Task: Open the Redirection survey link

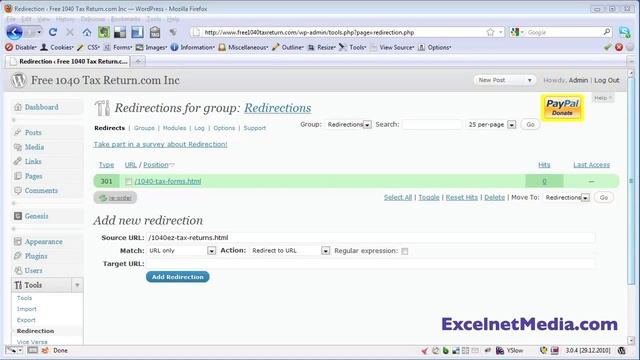Action: click(160, 144)
